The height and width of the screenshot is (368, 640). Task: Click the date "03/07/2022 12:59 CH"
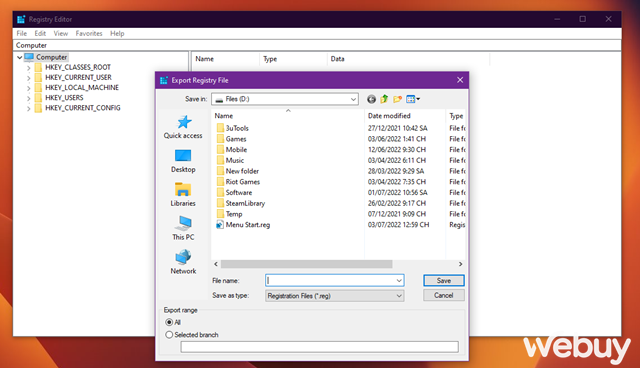[398, 225]
